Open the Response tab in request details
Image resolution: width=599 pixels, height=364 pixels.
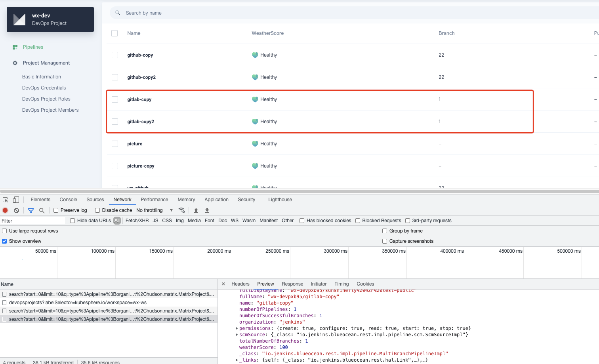(292, 284)
